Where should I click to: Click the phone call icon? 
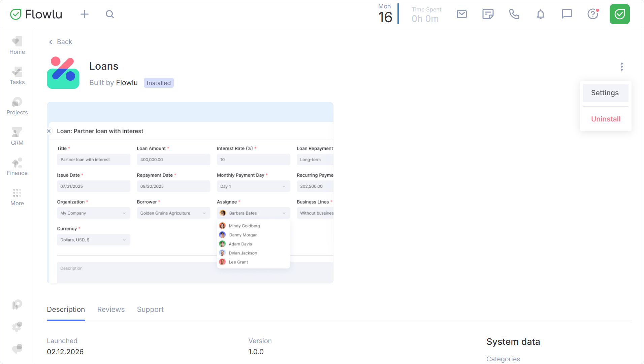tap(514, 14)
